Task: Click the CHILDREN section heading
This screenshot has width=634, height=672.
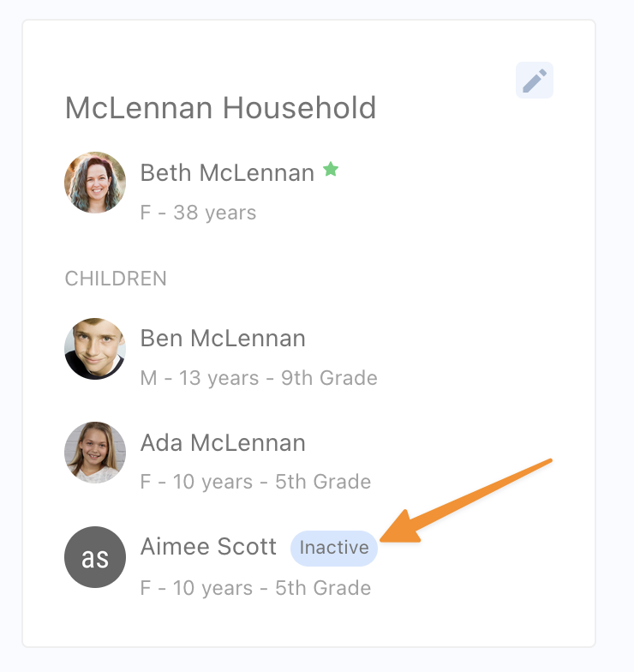Action: pos(116,279)
